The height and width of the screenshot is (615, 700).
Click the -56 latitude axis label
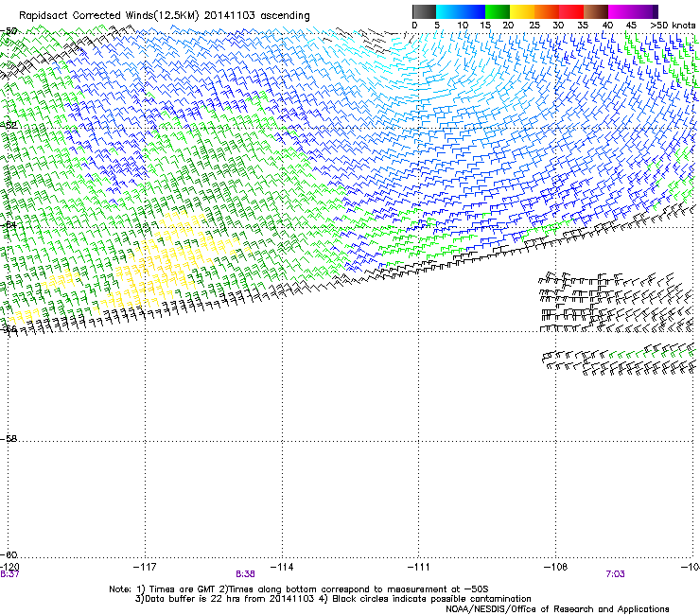point(9,329)
